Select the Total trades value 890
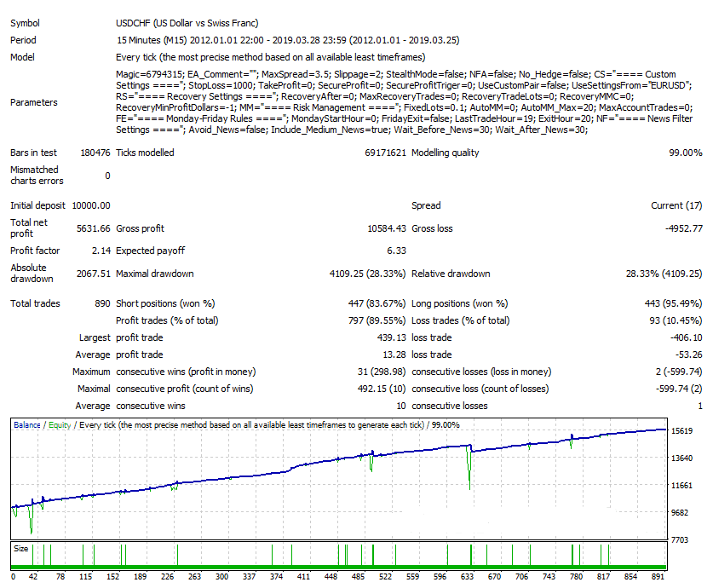This screenshot has height=588, width=713. (101, 303)
